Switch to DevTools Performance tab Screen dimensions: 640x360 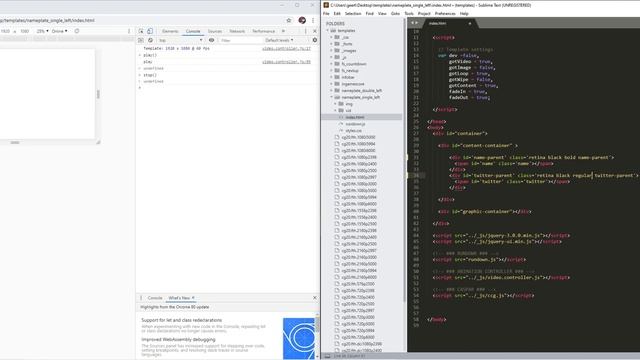tap(263, 31)
